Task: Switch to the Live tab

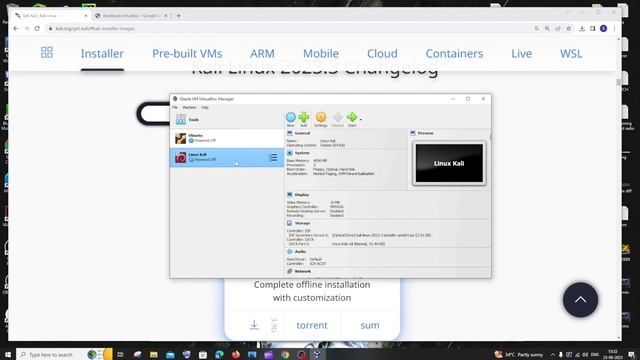Action: coord(522,53)
